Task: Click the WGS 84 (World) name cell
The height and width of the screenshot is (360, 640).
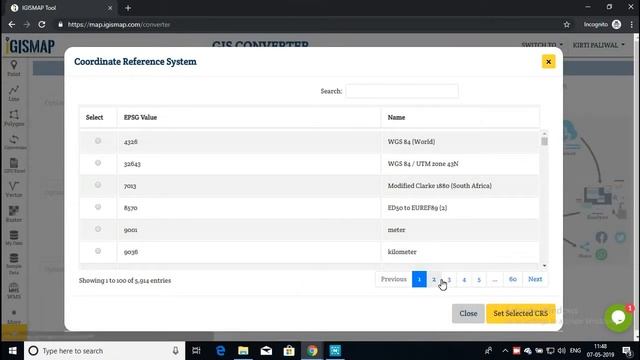Action: (x=460, y=142)
